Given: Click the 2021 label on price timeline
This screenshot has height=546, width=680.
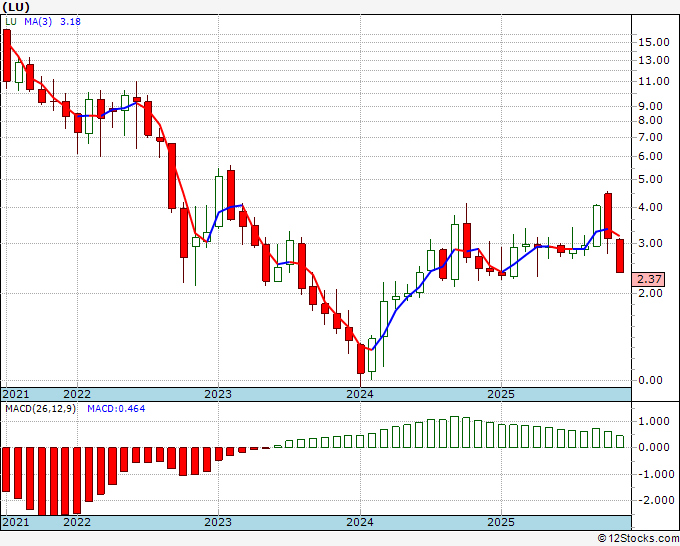Looking at the screenshot, I should 16,394.
